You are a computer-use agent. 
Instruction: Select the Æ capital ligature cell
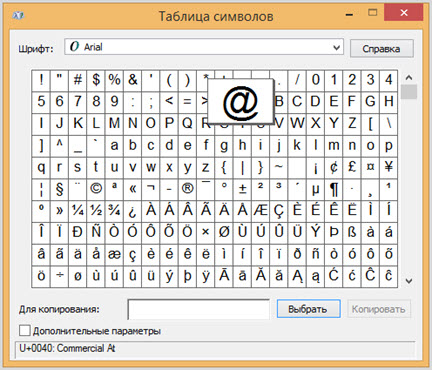coord(261,211)
